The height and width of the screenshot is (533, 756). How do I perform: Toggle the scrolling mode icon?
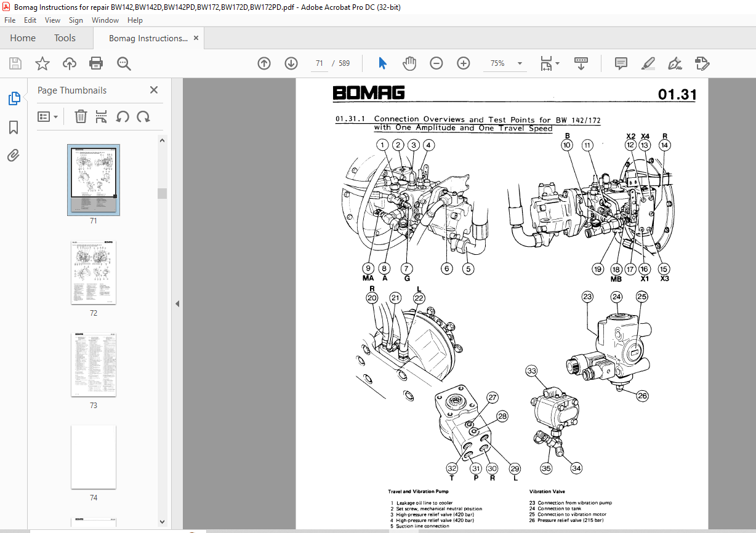pos(582,63)
